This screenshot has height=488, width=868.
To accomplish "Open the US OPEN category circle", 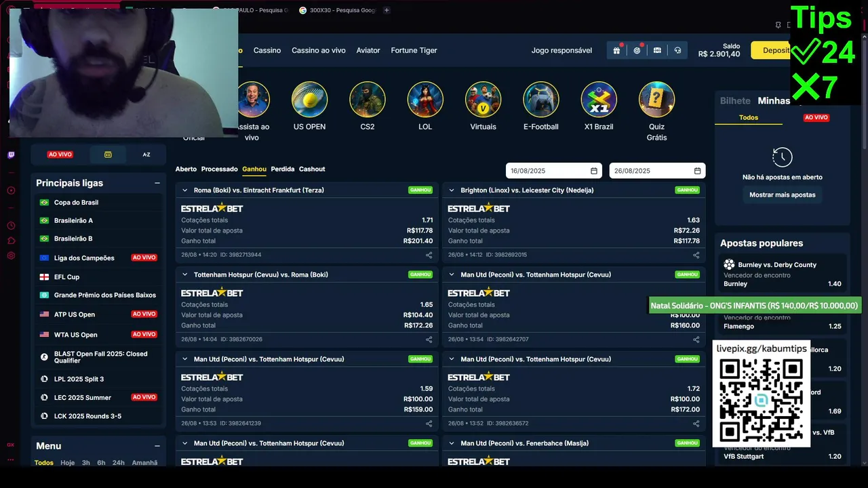I will point(309,100).
